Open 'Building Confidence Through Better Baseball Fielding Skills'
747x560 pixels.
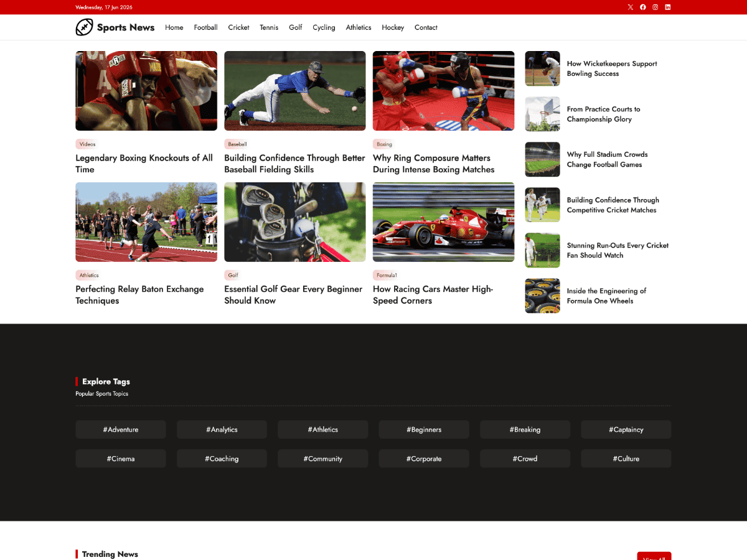[294, 164]
